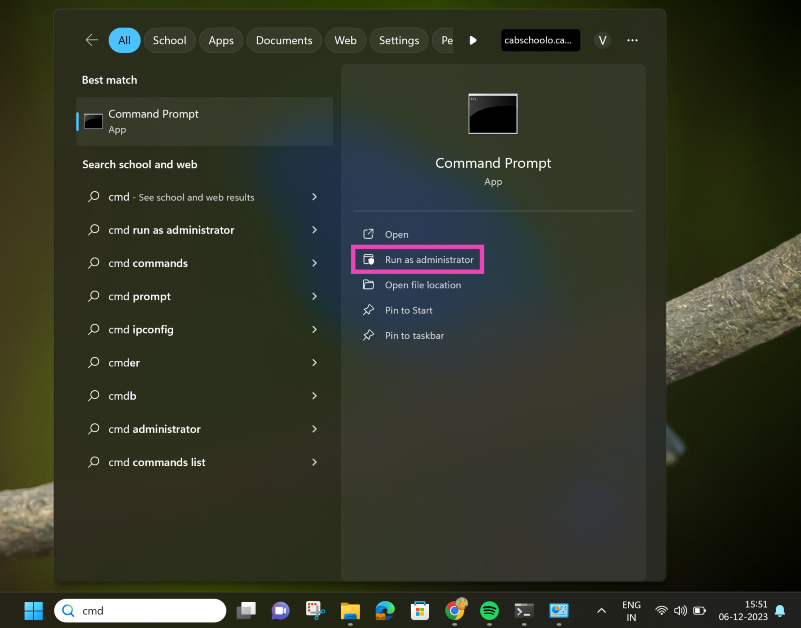Click the taskbar search box containing cmd
This screenshot has width=801, height=628.
click(x=140, y=610)
